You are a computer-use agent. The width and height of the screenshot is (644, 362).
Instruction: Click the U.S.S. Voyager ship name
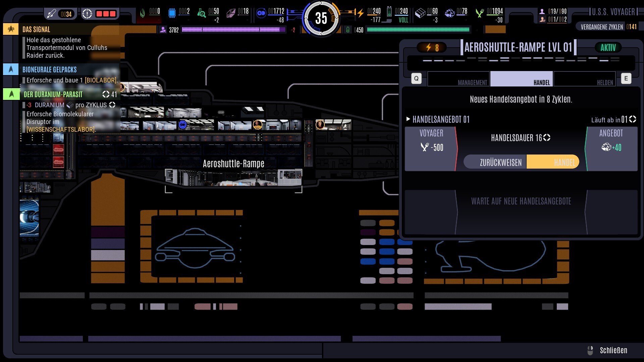click(613, 12)
